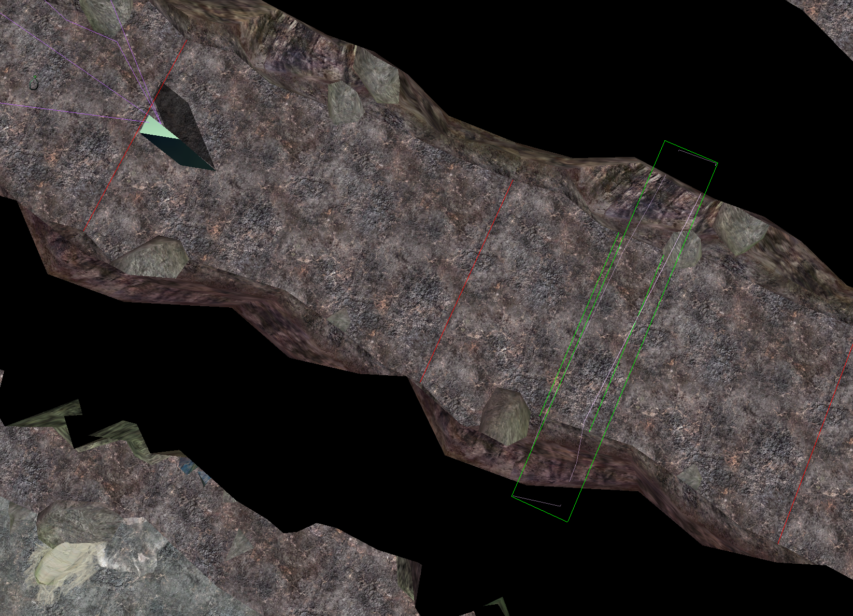Click the small rock near the right red line
The image size is (853, 616).
pos(690,477)
